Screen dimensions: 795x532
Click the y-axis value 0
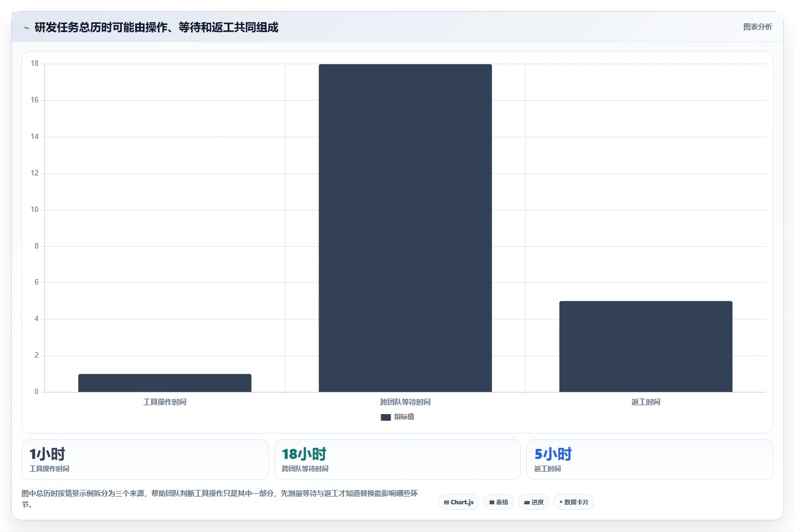[37, 392]
